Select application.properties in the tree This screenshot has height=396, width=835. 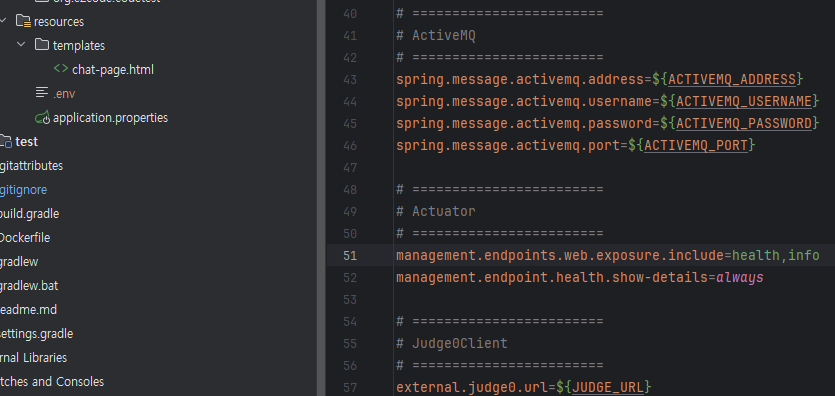(110, 118)
